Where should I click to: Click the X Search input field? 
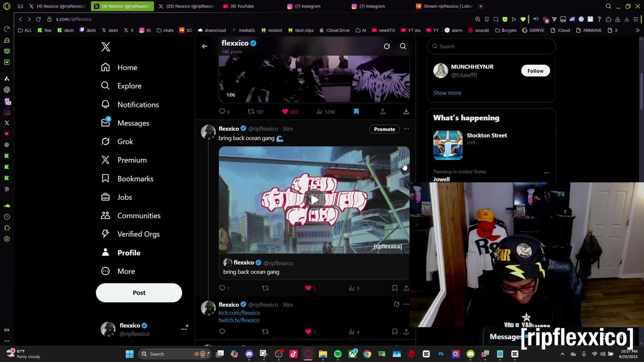492,46
